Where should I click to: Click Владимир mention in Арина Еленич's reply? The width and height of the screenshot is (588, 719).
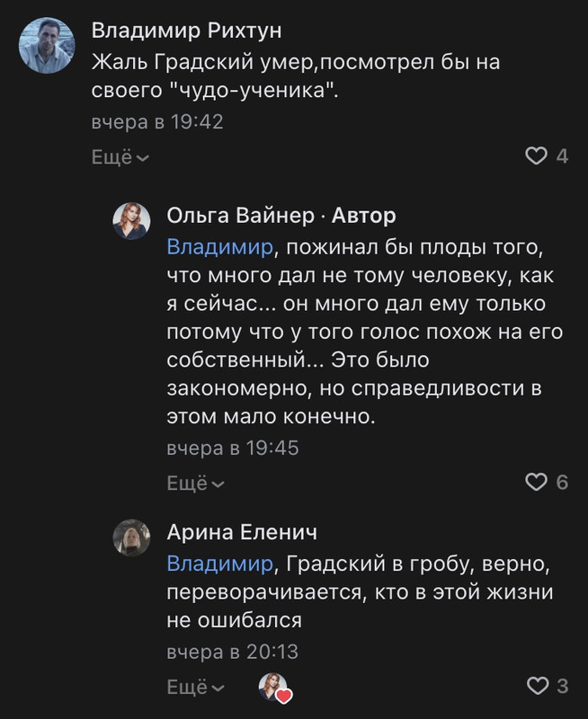219,564
